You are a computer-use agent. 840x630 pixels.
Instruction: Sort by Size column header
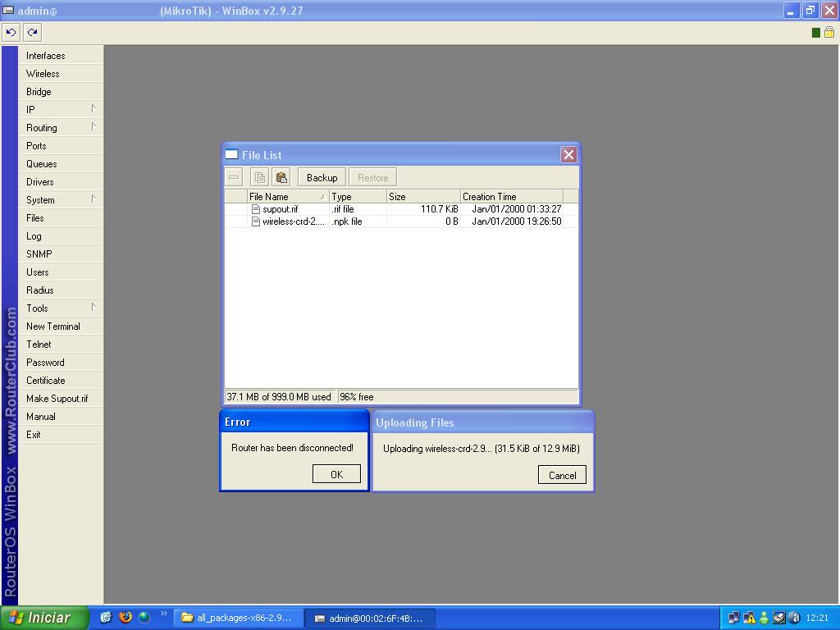coord(423,196)
